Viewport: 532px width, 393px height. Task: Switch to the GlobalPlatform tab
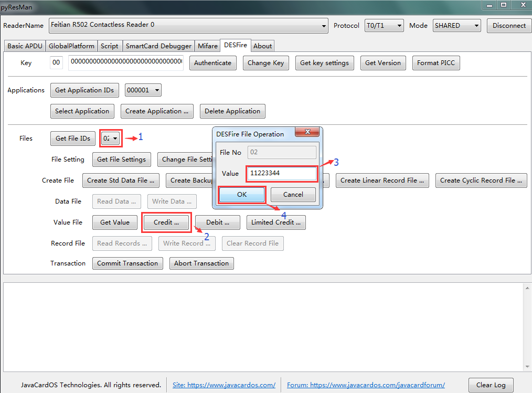pos(71,46)
